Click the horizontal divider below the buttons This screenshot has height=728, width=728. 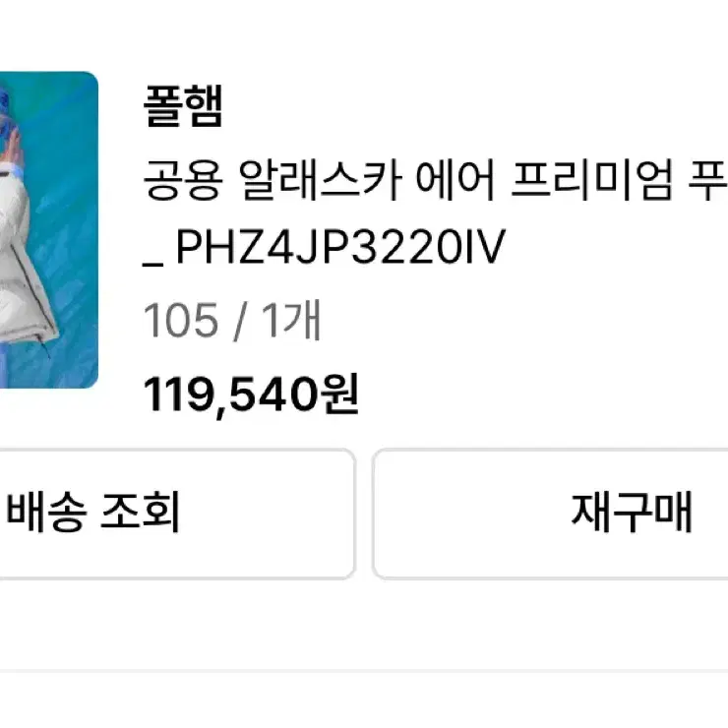tap(364, 671)
